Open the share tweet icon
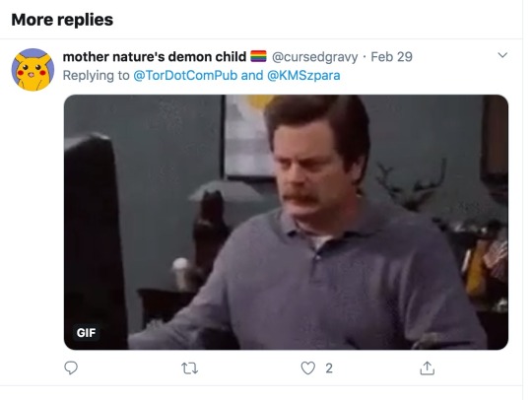Viewport: 532px width, 400px height. tap(428, 368)
